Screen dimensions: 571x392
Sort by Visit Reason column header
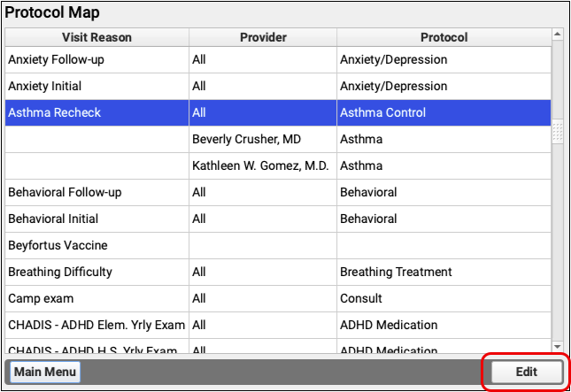click(96, 38)
